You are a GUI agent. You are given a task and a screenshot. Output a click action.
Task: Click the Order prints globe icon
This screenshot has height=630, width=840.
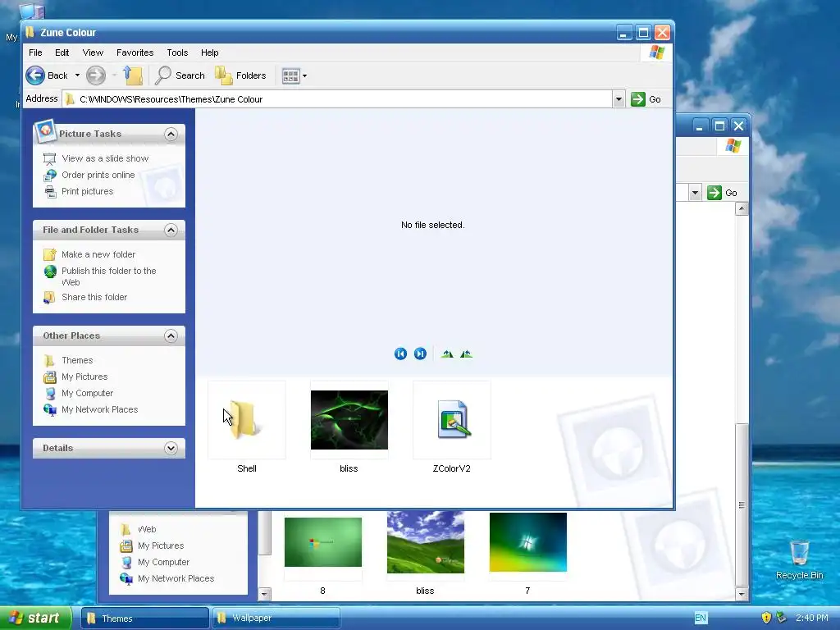tap(50, 176)
